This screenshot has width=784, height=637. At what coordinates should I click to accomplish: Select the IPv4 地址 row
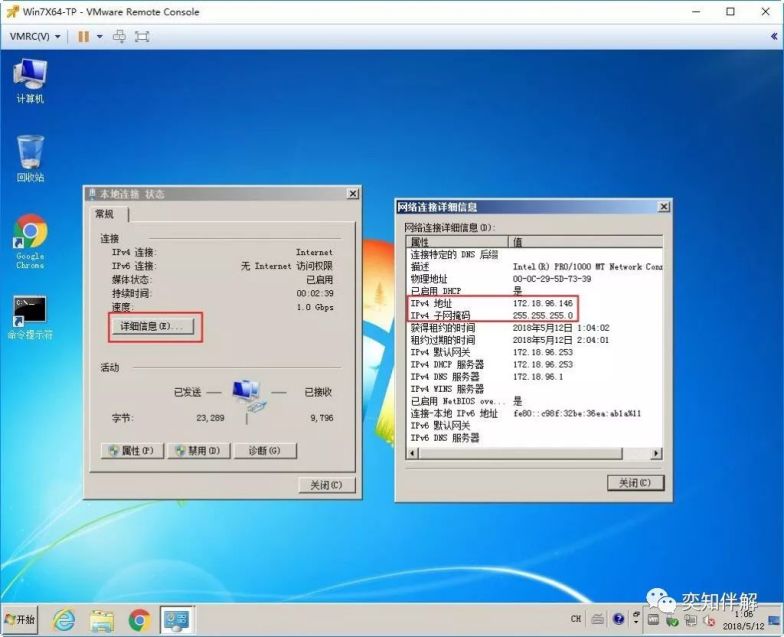pos(535,303)
